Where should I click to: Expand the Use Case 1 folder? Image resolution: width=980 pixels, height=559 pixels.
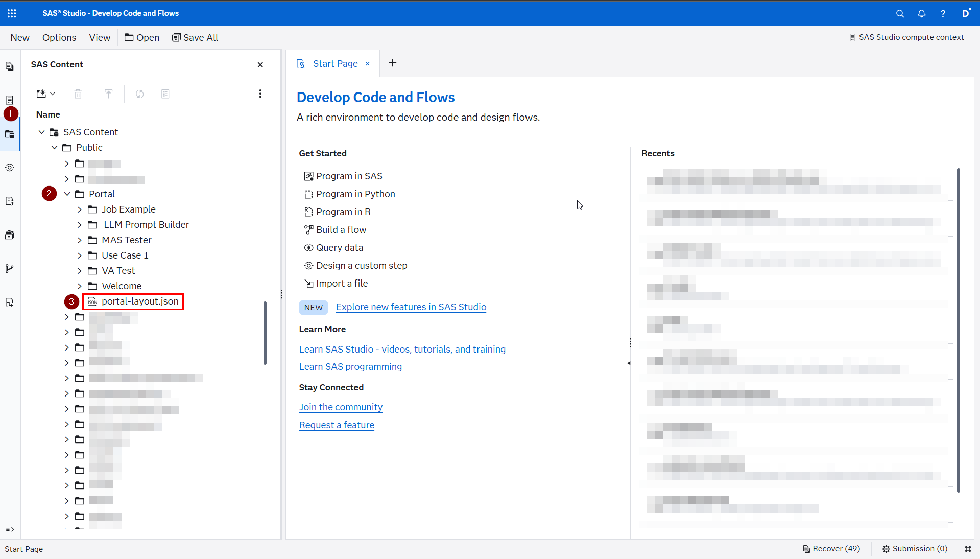click(80, 255)
